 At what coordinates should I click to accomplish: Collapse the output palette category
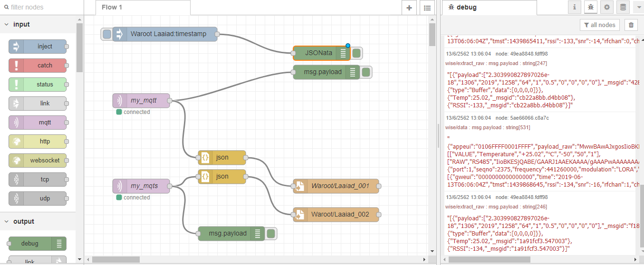click(6, 221)
